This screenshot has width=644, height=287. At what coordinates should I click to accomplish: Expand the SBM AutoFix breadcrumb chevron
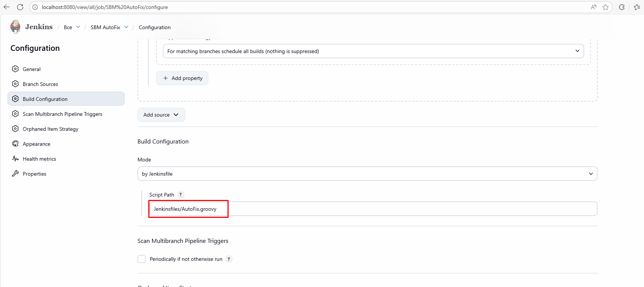click(126, 27)
